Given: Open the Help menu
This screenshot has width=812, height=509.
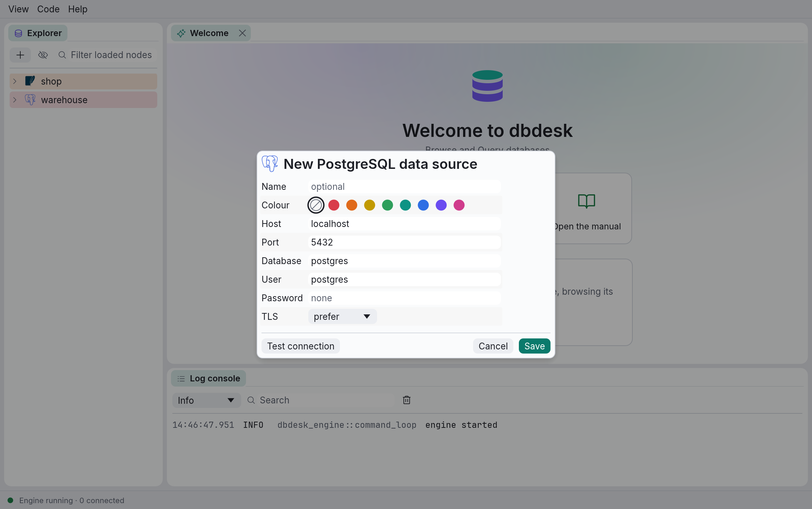Looking at the screenshot, I should [78, 9].
